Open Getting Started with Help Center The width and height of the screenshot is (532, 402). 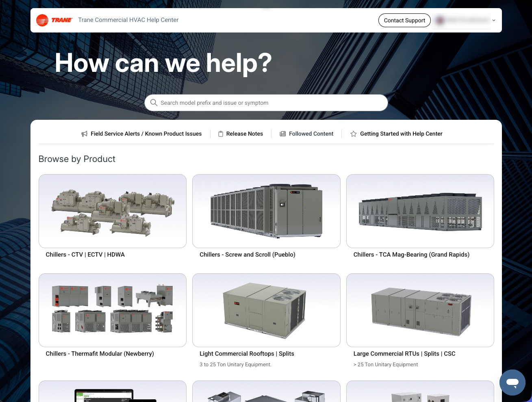click(401, 134)
